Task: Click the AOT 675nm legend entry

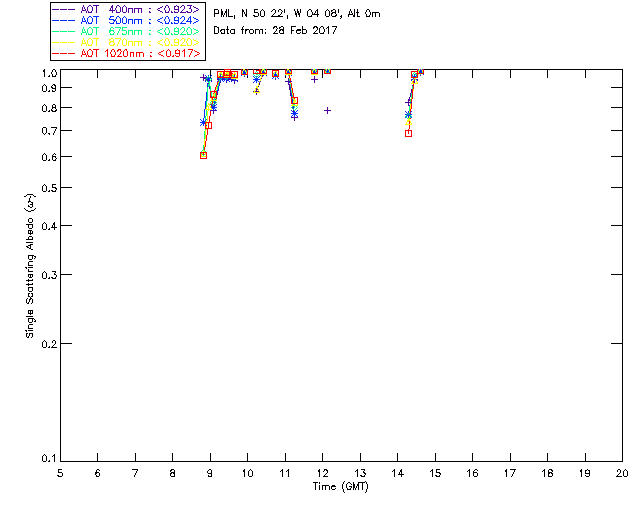Action: pyautogui.click(x=126, y=31)
